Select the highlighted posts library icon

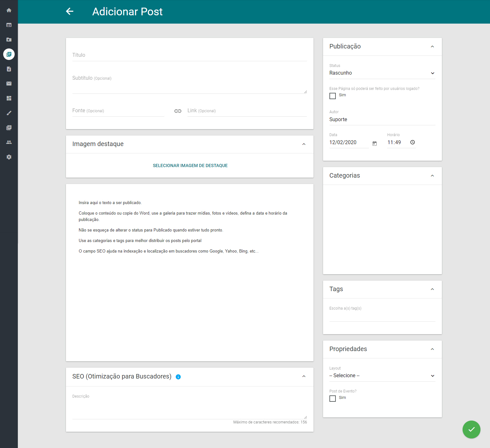pyautogui.click(x=9, y=54)
